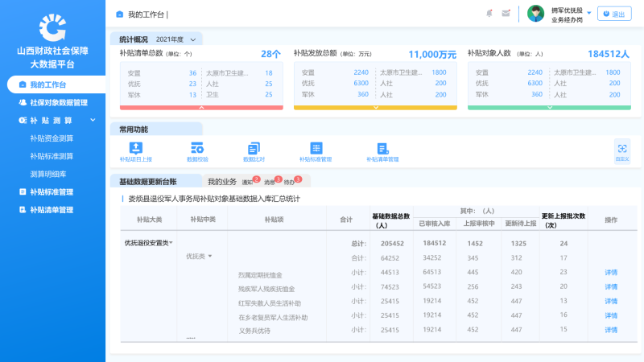
Task: Open 补贴资金测算 submenu item
Action: [x=52, y=138]
